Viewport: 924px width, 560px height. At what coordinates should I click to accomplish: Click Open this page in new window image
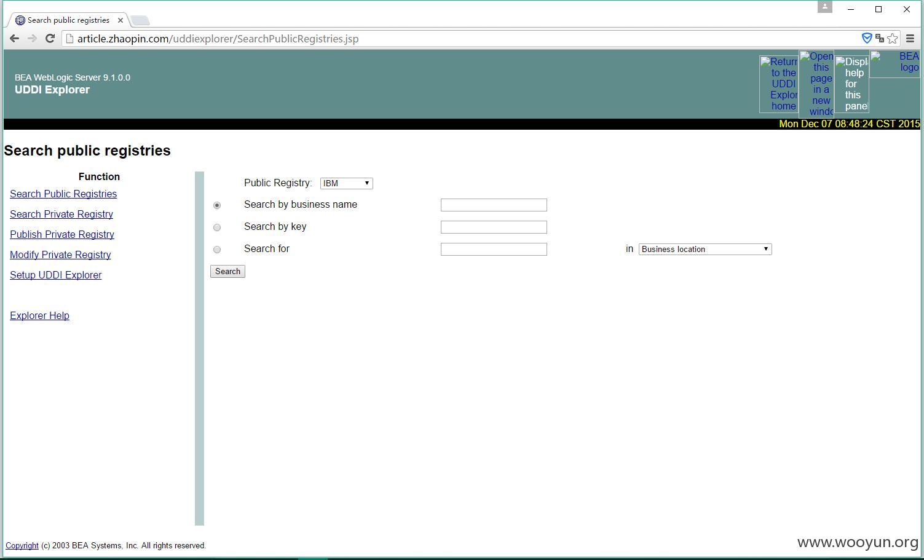tap(816, 84)
